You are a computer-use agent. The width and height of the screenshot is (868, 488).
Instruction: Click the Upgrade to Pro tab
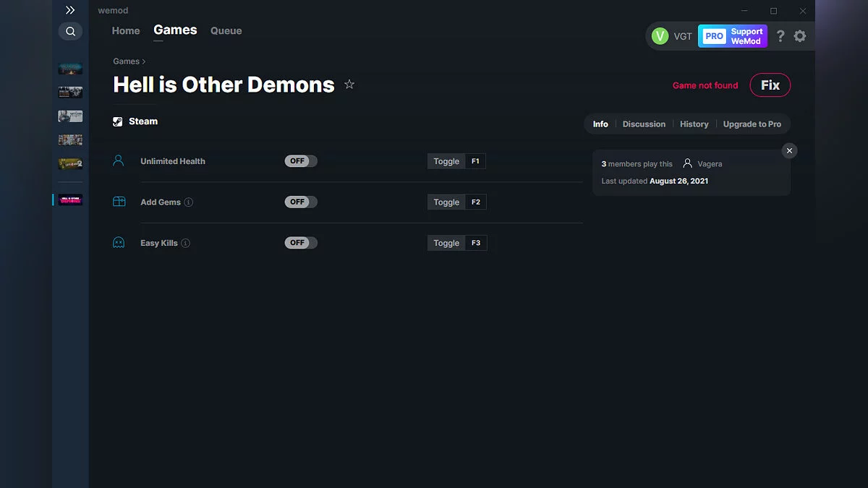click(x=752, y=124)
